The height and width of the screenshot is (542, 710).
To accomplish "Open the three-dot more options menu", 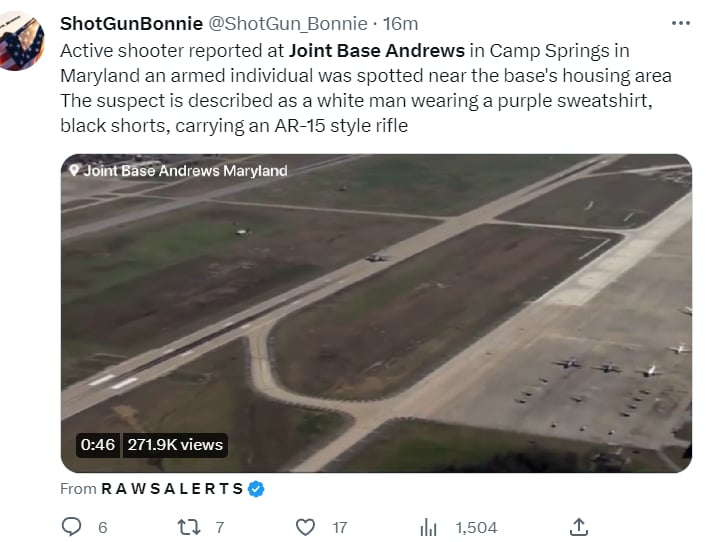I will (681, 23).
